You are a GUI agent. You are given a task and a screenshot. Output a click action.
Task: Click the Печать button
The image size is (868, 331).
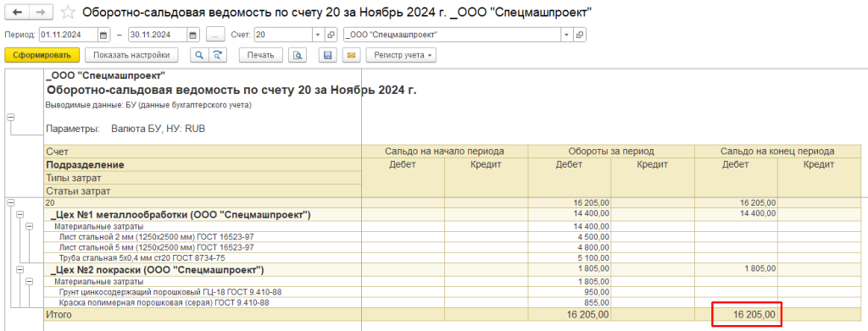pyautogui.click(x=261, y=55)
